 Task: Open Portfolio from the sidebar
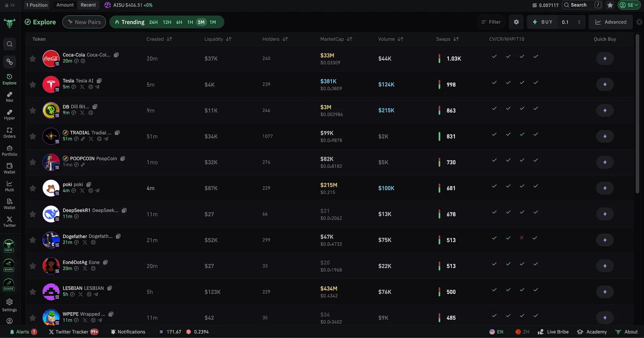tap(9, 150)
